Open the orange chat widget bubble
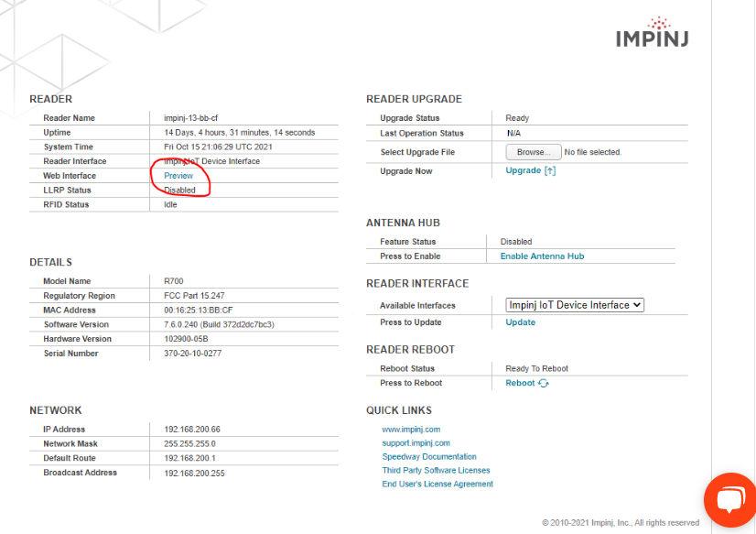756x534 pixels. click(730, 500)
